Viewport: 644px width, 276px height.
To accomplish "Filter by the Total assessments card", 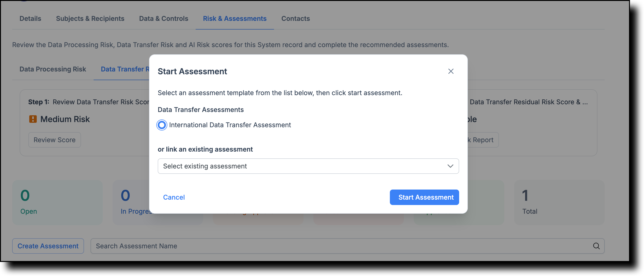I will 559,202.
